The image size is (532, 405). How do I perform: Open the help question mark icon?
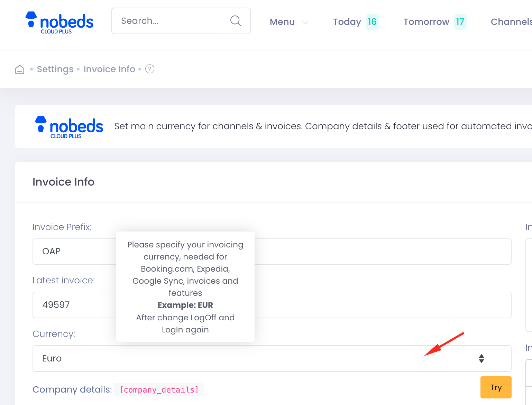coord(149,69)
